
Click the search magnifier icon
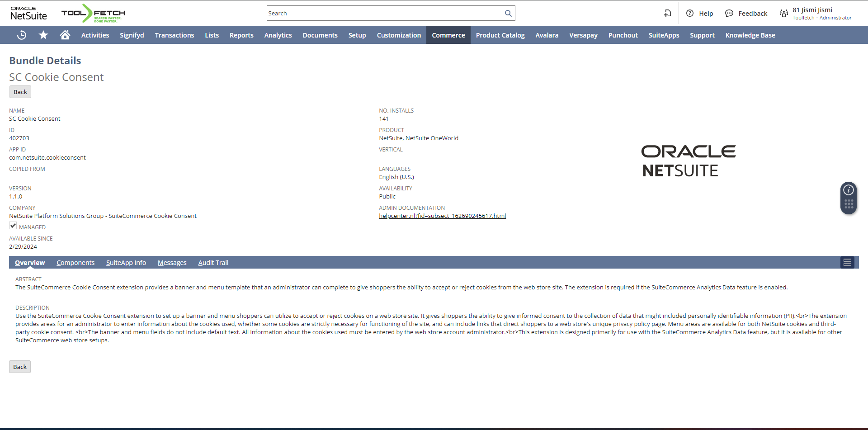tap(508, 14)
